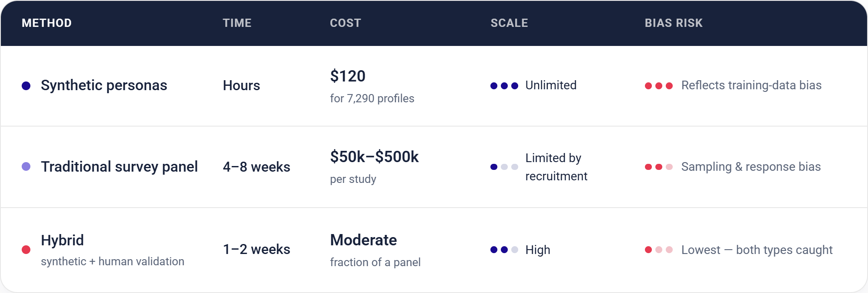
Task: Click the $50k–$500k cost value
Action: [x=374, y=157]
